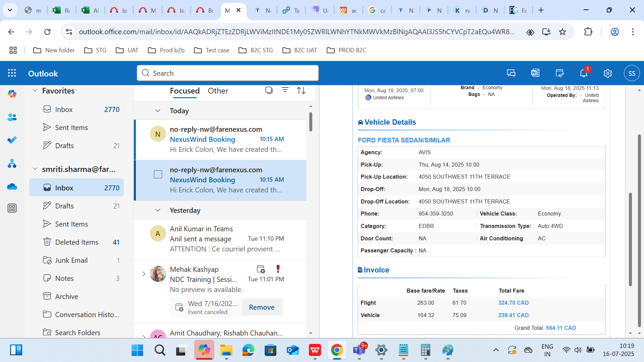Switch to the Focused tab
Viewport: 644px width, 362px height.
(185, 91)
